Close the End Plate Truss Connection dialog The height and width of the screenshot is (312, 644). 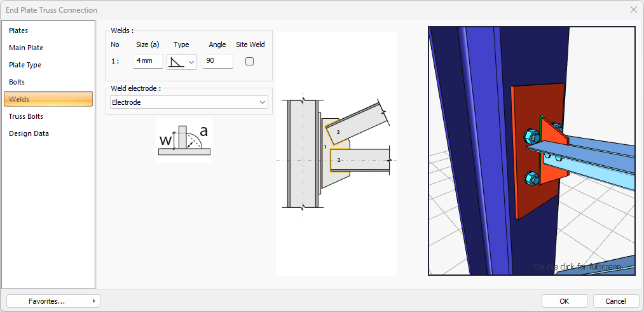[633, 10]
